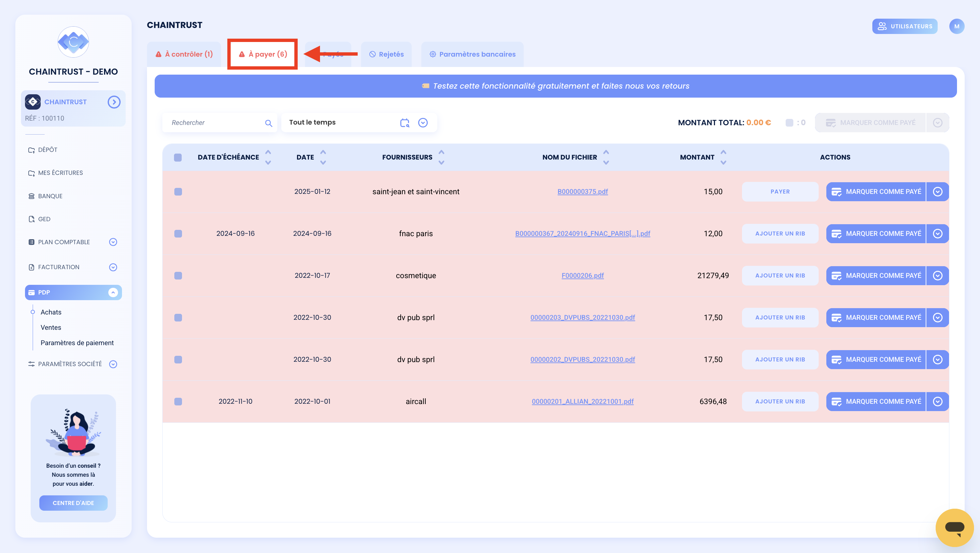
Task: Click AJOUTER UN RIB for fnac paris
Action: click(x=780, y=234)
